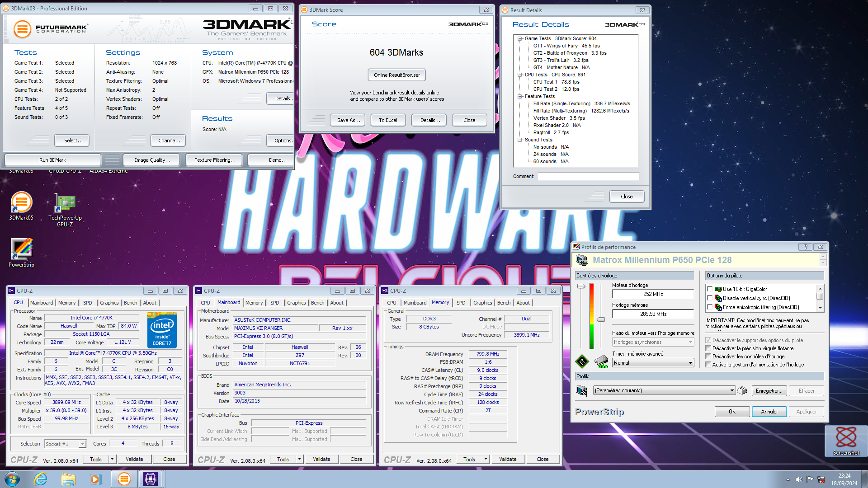Enable Use 10-bit GigaColor option
This screenshot has height=488, width=868.
pos(710,289)
